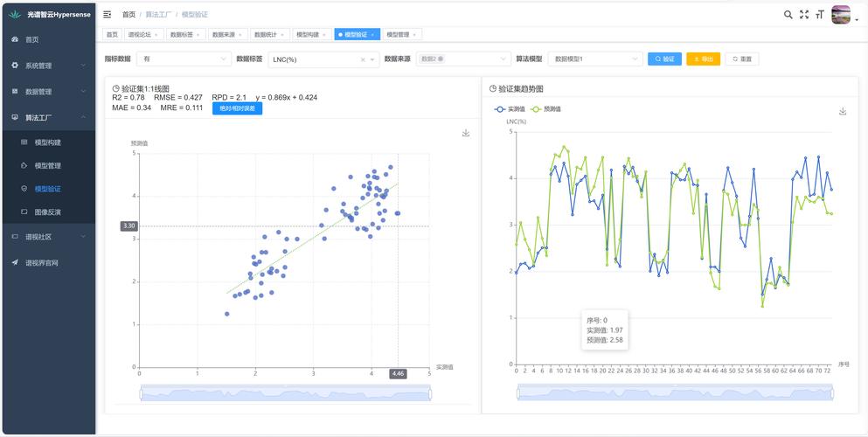Download the 验证集1:1线图 scatter chart image
This screenshot has height=437, width=868.
[466, 133]
